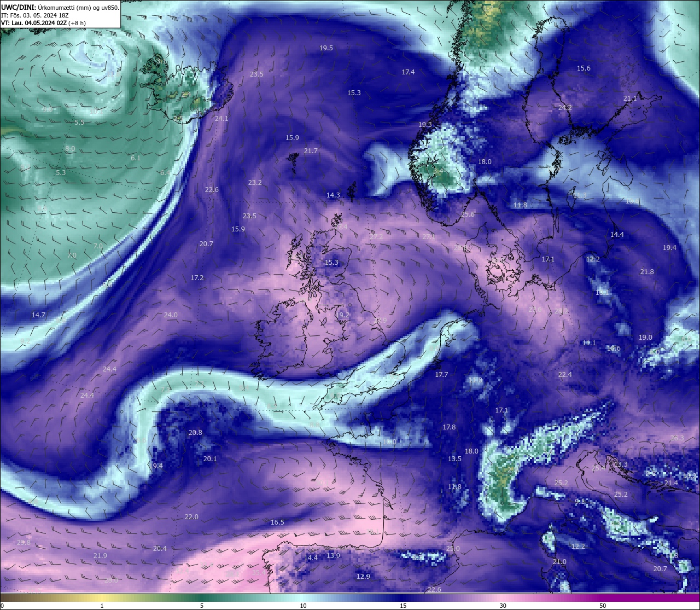The image size is (700, 610).
Task: Click the 19.5 value north of Scotland
Action: (326, 48)
